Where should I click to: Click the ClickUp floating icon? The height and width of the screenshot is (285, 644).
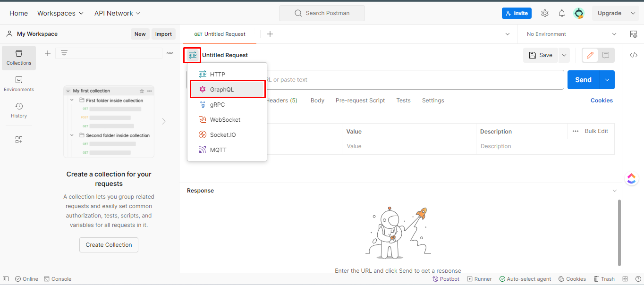632,178
